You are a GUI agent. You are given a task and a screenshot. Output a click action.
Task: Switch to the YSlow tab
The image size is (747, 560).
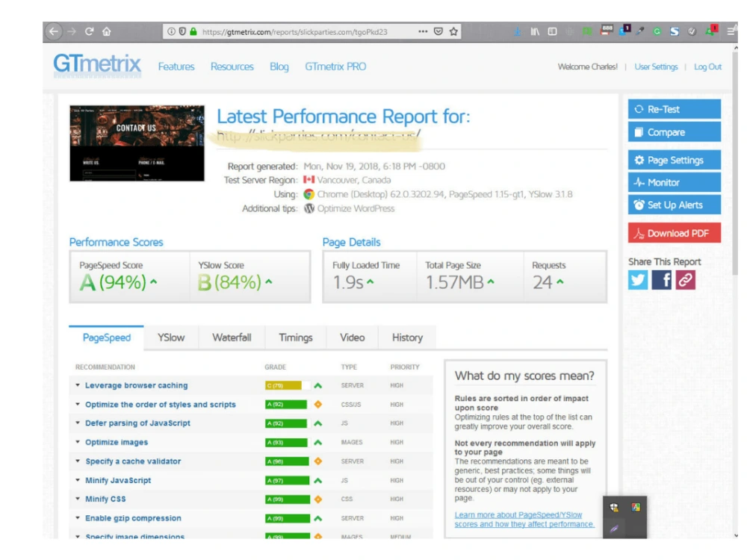pos(171,337)
